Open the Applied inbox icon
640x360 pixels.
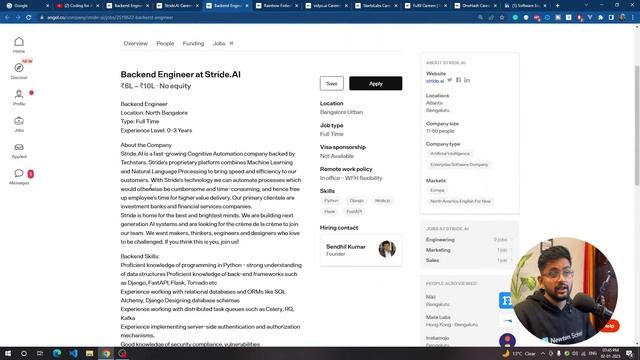pyautogui.click(x=19, y=147)
